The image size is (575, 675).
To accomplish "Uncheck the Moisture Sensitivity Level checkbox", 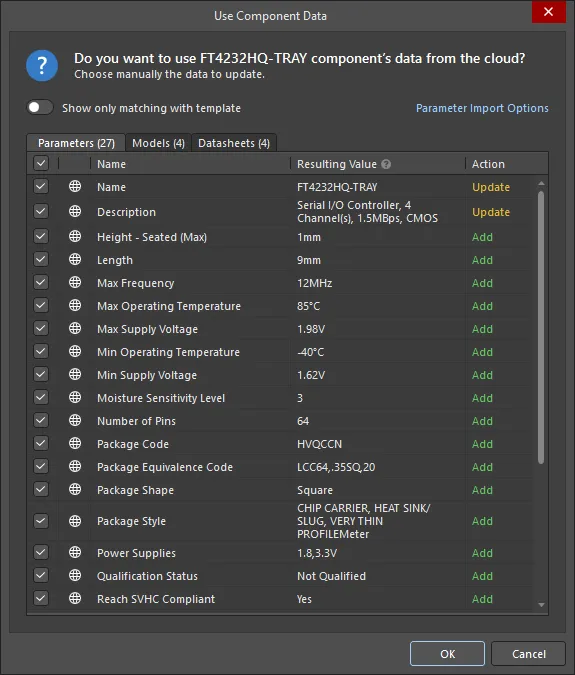I will pos(41,397).
